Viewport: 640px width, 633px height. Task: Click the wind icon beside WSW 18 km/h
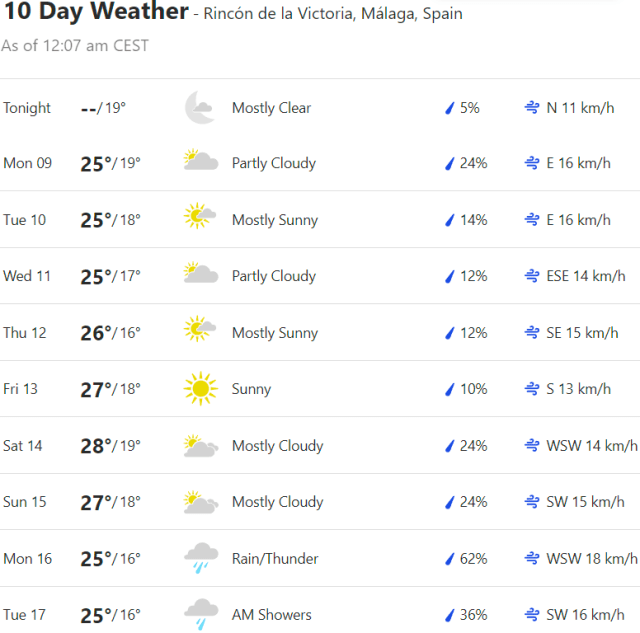click(533, 559)
